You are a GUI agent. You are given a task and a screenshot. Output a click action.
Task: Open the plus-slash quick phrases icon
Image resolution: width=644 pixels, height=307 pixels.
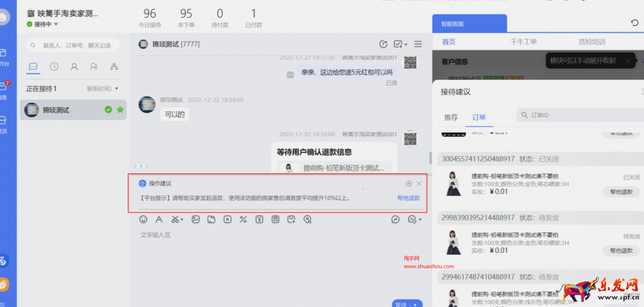[243, 219]
